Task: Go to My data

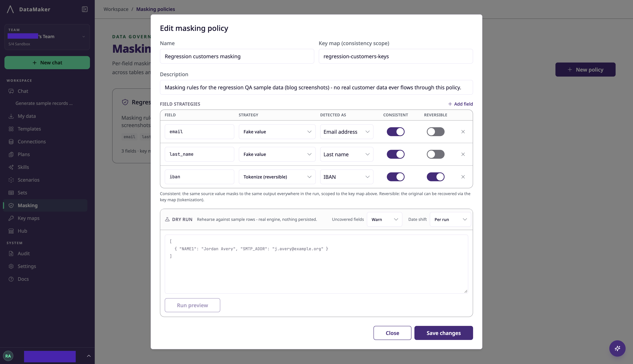Action: click(x=45, y=116)
